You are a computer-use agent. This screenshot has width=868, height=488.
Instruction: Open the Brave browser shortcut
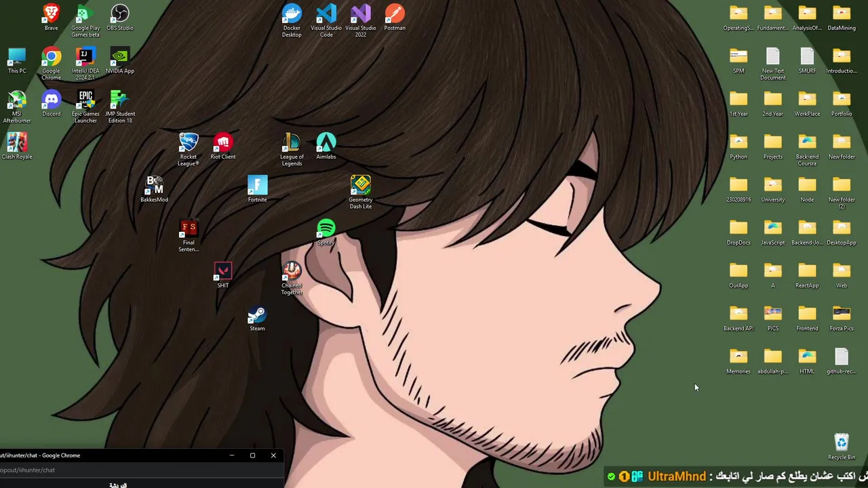51,17
